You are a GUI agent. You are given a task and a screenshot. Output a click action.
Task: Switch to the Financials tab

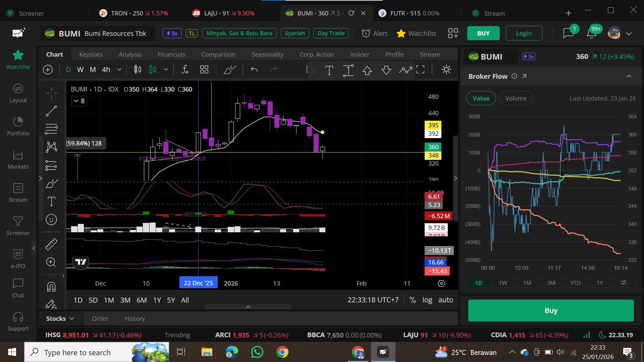(171, 54)
